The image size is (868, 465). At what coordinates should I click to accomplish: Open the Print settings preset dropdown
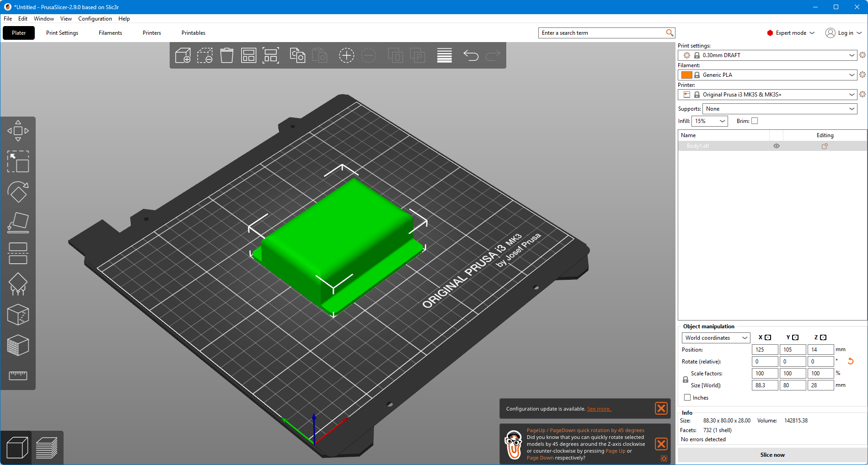[767, 55]
